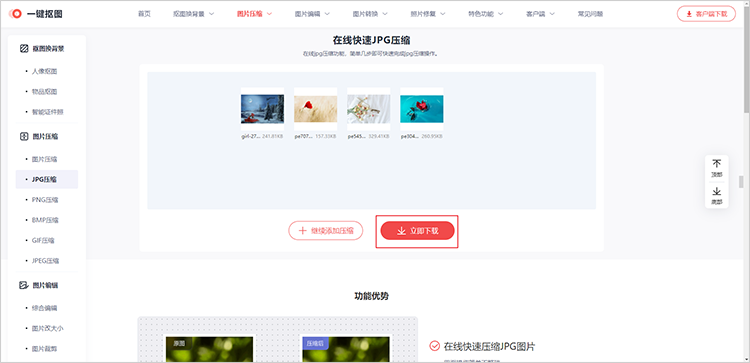750x363 pixels.
Task: Expand the 图片压缩 top menu
Action: 254,14
